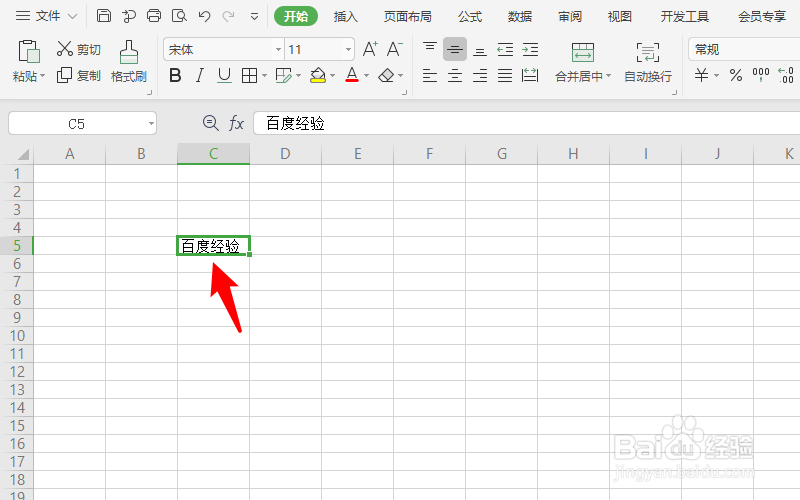Increase font size with A+ icon
Screen dimensions: 800x500
pyautogui.click(x=370, y=49)
